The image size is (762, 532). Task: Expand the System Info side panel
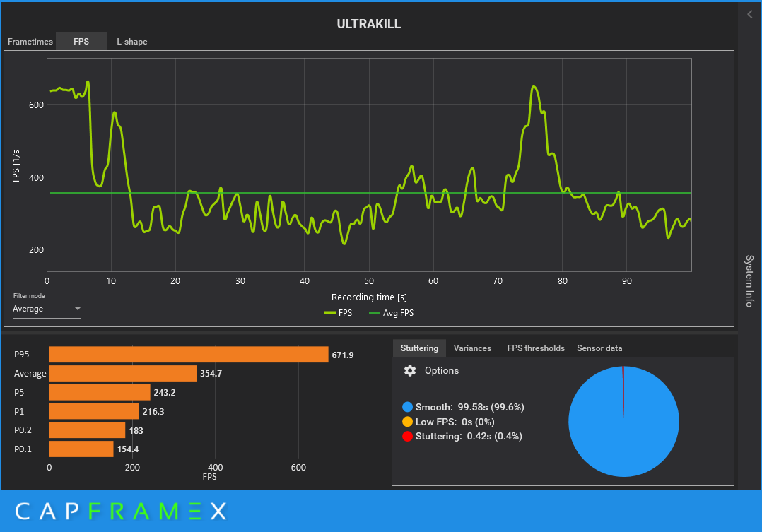click(x=749, y=280)
